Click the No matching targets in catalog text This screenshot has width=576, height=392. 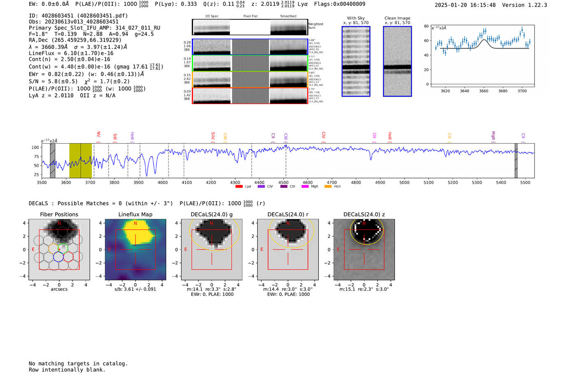[x=78, y=364]
